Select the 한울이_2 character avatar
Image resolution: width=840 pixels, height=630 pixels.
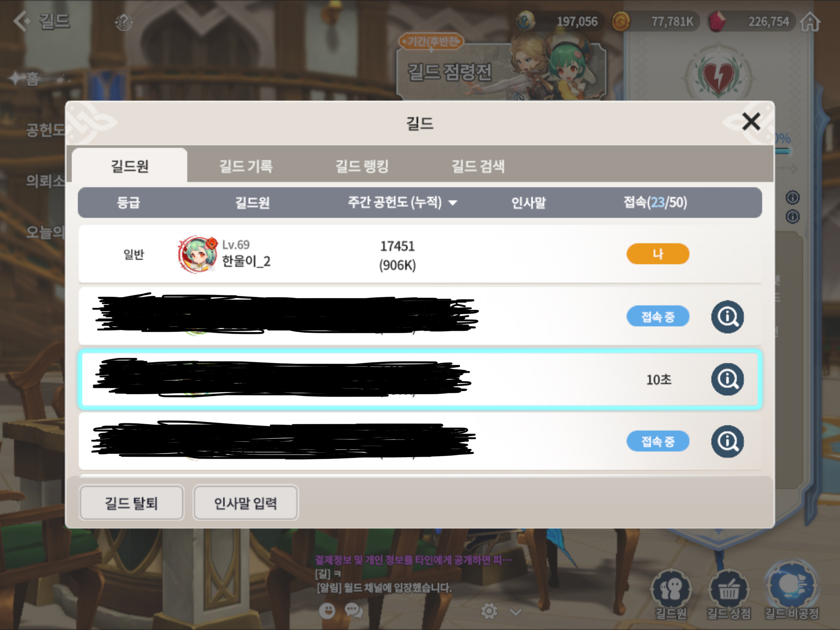tap(198, 254)
